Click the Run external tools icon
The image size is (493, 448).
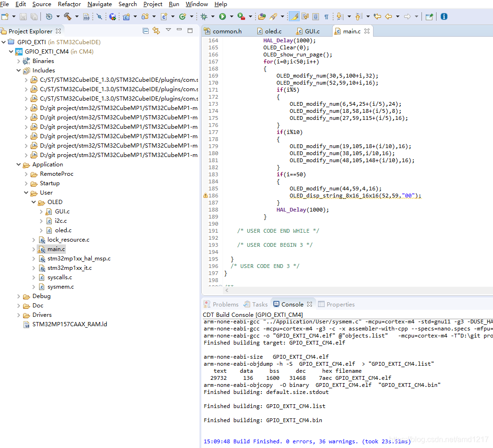click(x=241, y=16)
